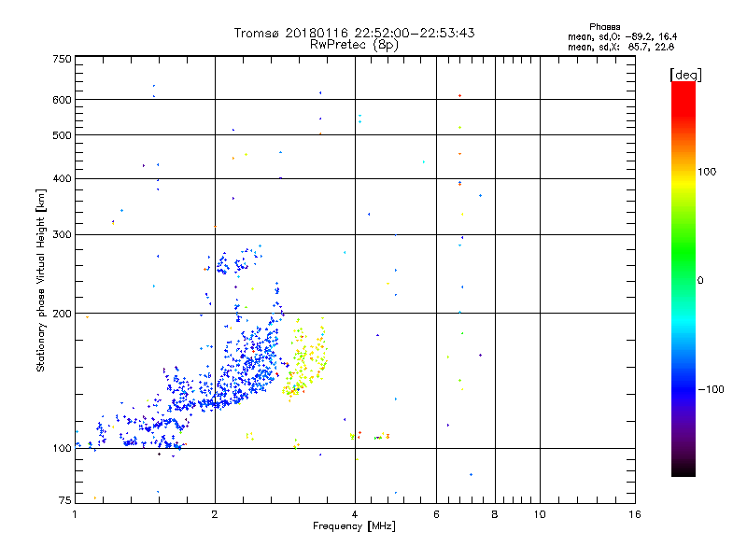Screen dimensions: 747x560
Task: Click the '16' frequency axis tick label
Action: coord(635,514)
